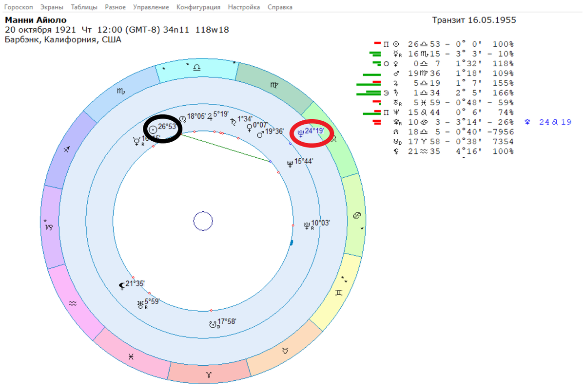This screenshot has width=585, height=392.
Task: Click the green strength bar beside Mars row
Action: point(371,75)
